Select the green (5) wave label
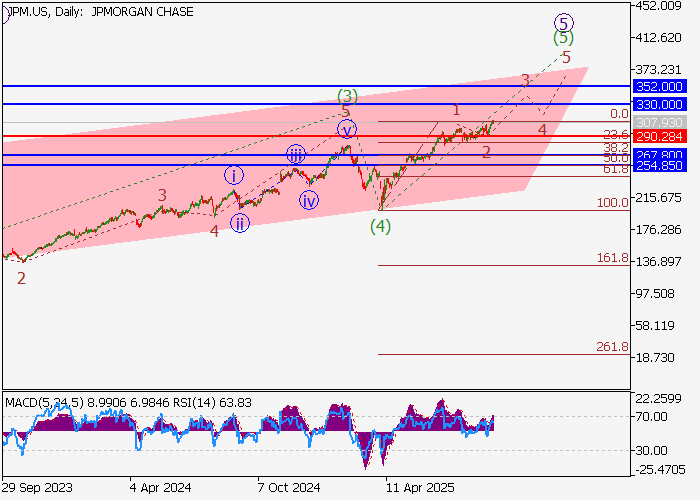This screenshot has width=700, height=500. 564,38
